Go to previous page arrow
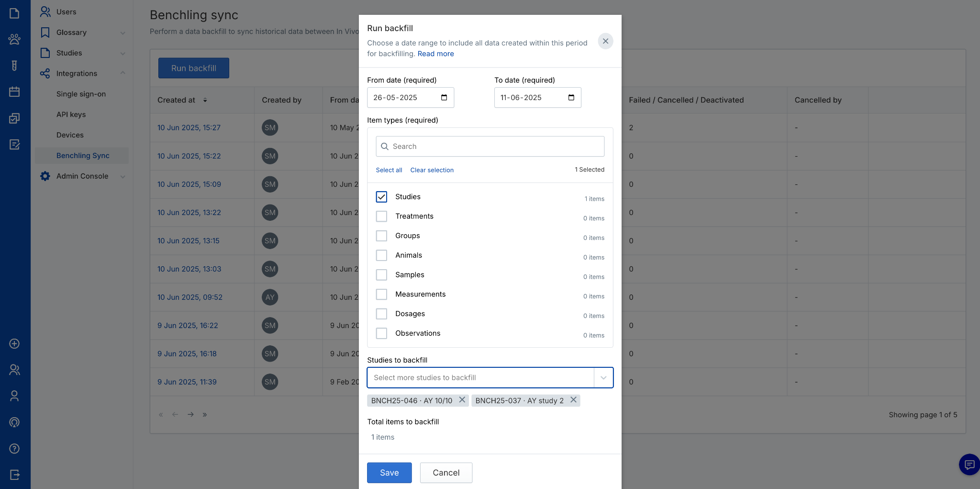This screenshot has height=489, width=980. point(175,415)
